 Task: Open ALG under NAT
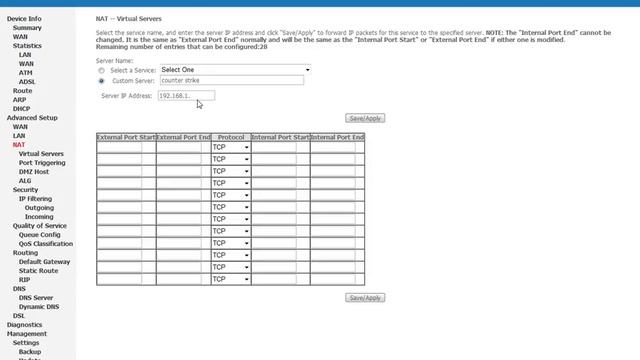point(25,181)
